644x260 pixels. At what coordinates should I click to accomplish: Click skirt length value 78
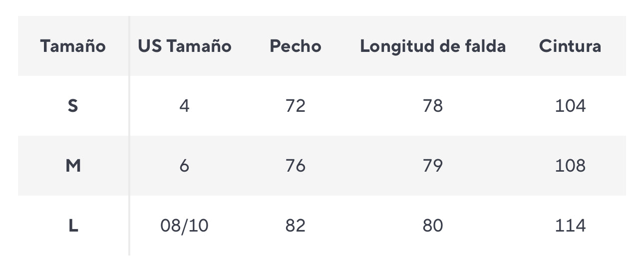point(433,106)
